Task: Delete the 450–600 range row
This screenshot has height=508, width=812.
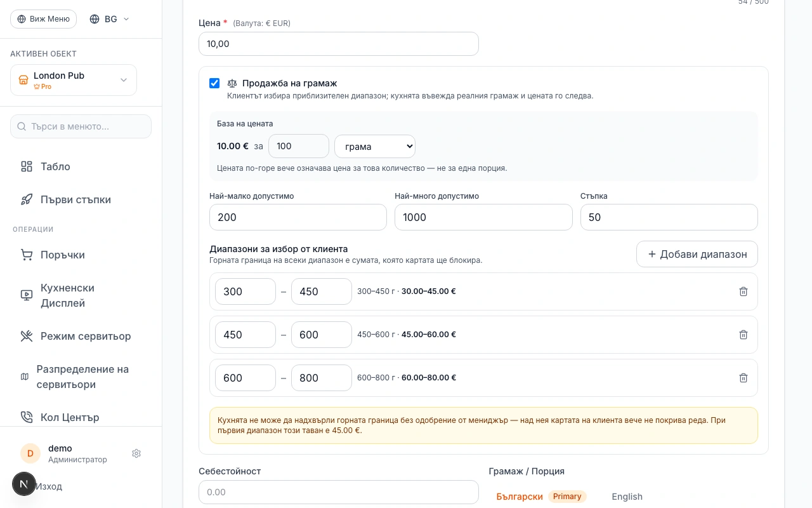Action: pos(743,335)
